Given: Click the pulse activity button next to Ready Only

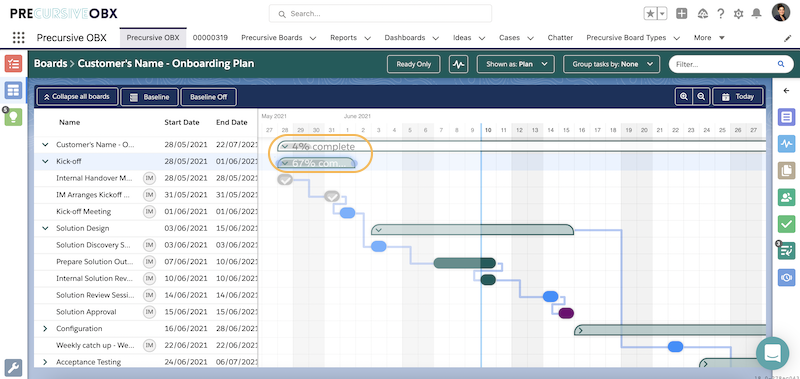Looking at the screenshot, I should pos(459,64).
